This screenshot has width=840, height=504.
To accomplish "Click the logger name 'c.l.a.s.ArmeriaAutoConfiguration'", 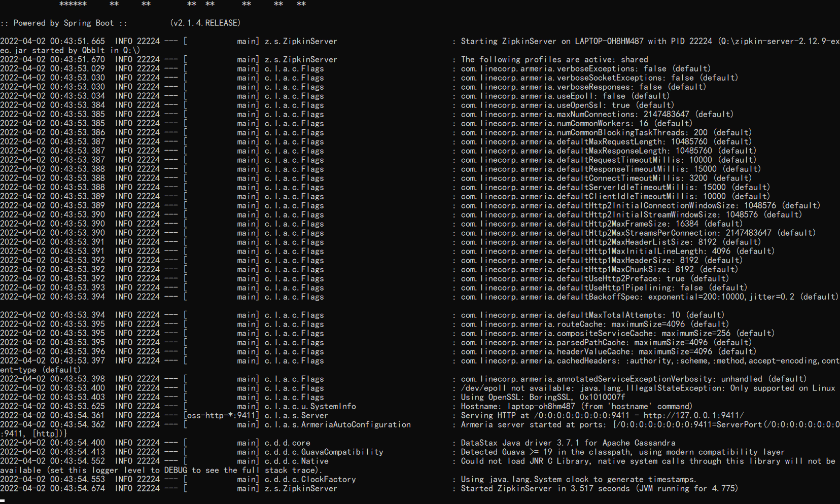I will [338, 424].
